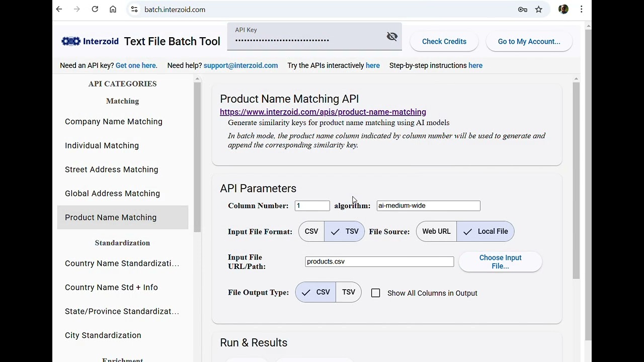This screenshot has height=362, width=644.
Task: Click the 'API CATEGORIES' heading
Action: (123, 84)
